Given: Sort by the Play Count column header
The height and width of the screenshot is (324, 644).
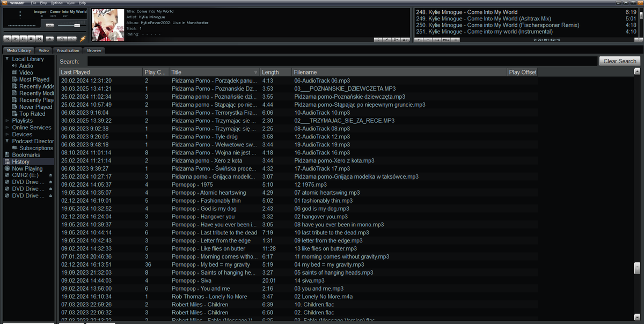Looking at the screenshot, I should tap(156, 72).
